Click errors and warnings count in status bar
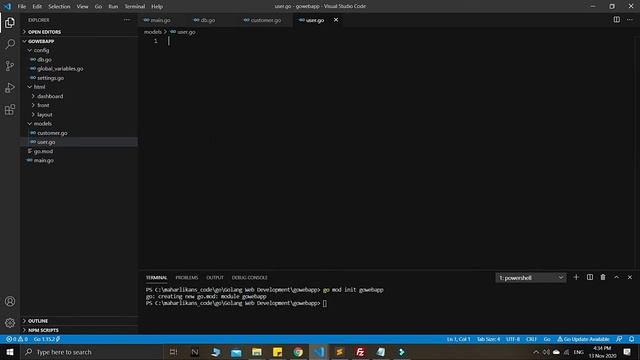 (17, 339)
